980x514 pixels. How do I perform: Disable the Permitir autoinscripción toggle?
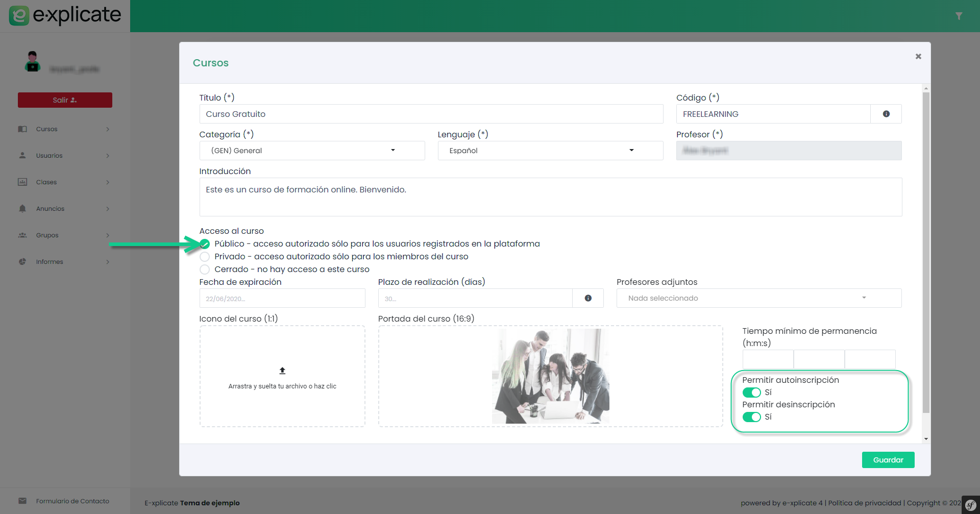(751, 393)
